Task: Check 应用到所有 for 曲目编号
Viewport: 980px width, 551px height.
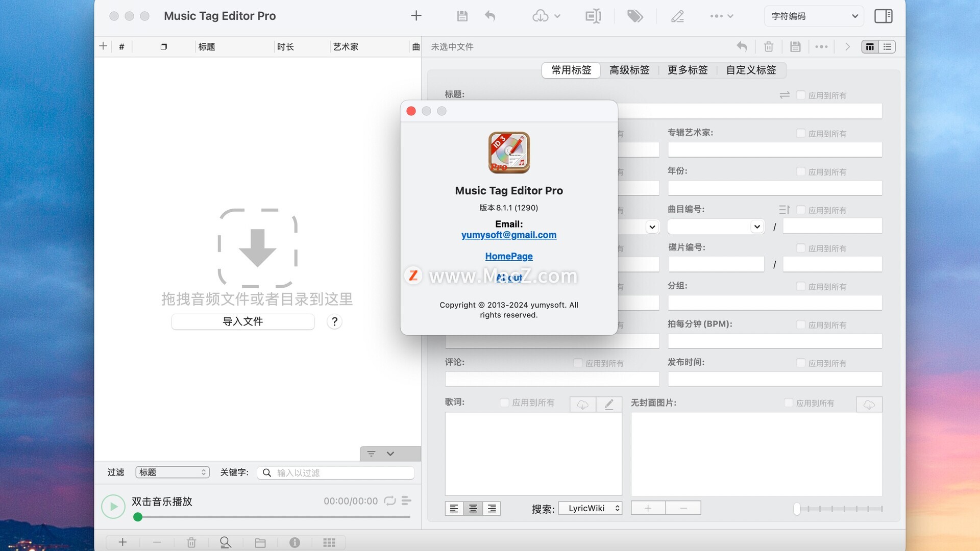Action: [801, 210]
